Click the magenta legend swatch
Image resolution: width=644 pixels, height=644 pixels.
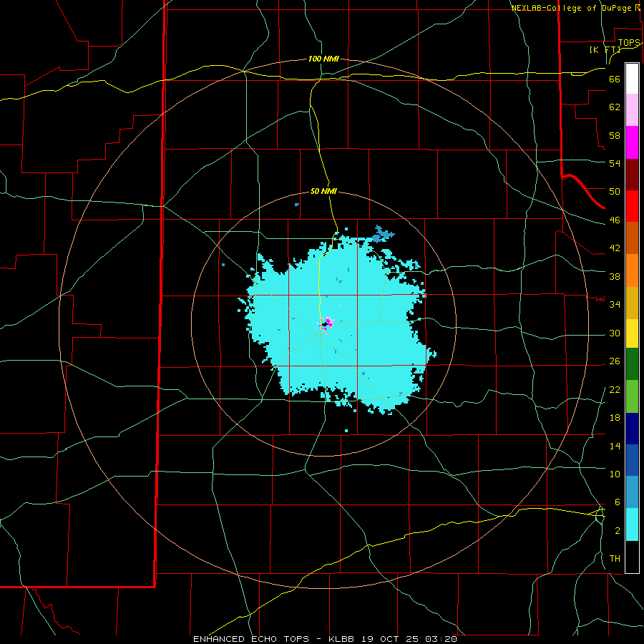(632, 142)
